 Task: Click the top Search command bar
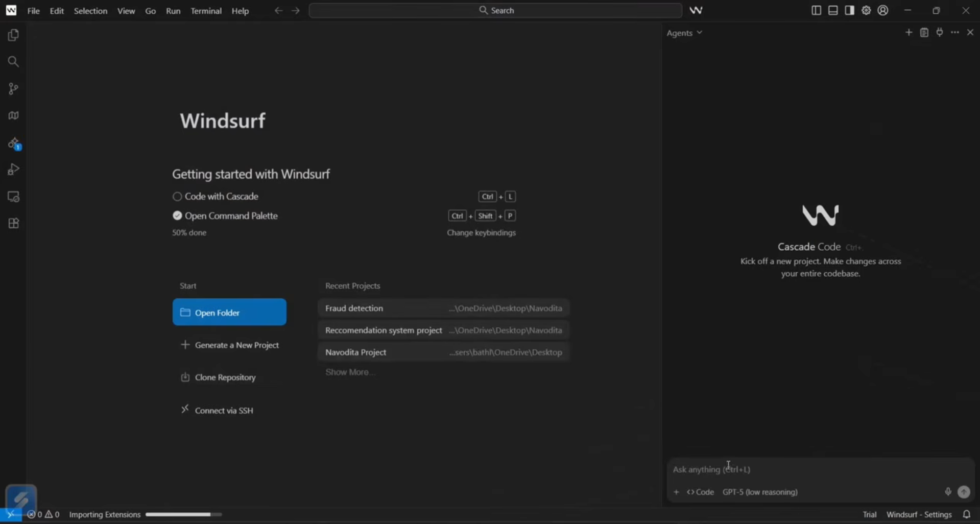coord(495,10)
